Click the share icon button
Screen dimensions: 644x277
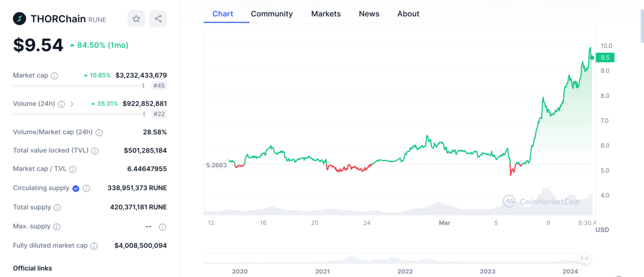click(x=158, y=19)
